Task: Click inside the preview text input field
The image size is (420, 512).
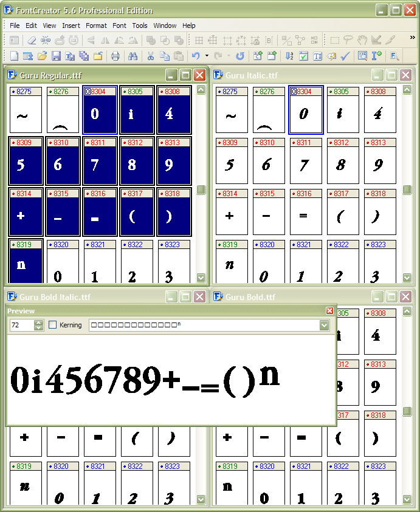Action: [204, 325]
